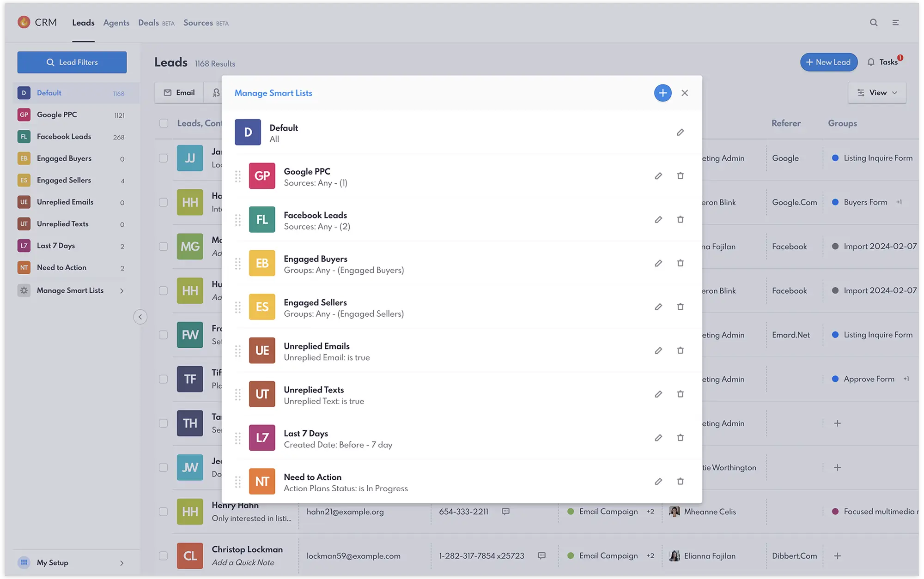924x579 pixels.
Task: Select all leads with the header checkbox
Action: 164,123
